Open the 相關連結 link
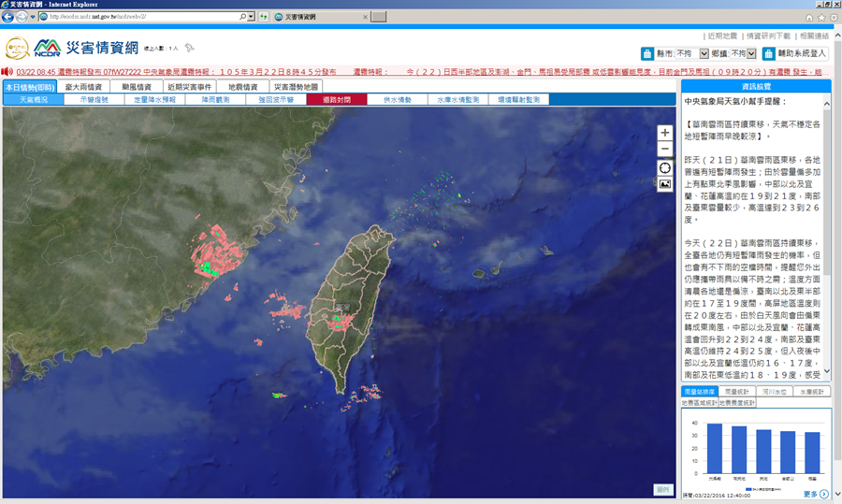This screenshot has width=842, height=504. (814, 36)
